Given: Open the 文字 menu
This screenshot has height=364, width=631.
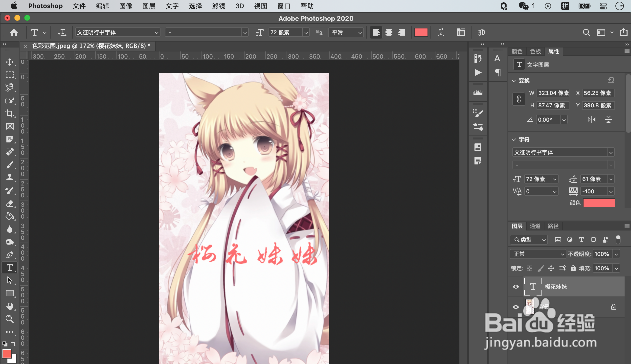Looking at the screenshot, I should pyautogui.click(x=172, y=6).
